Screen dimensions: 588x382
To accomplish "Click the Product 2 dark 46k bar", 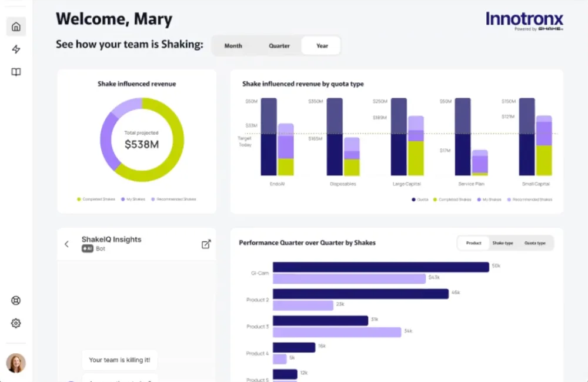I will pos(361,294).
